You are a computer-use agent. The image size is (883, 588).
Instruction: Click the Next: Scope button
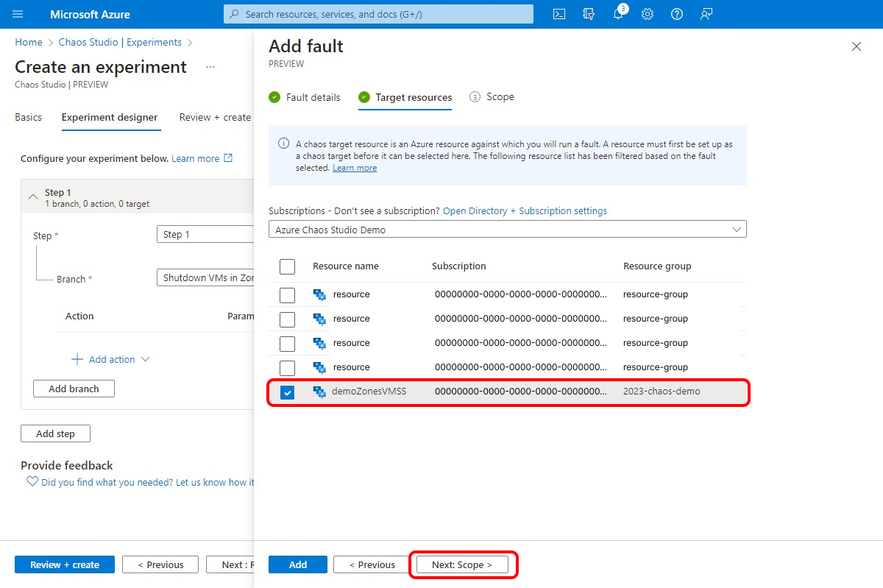click(x=463, y=564)
